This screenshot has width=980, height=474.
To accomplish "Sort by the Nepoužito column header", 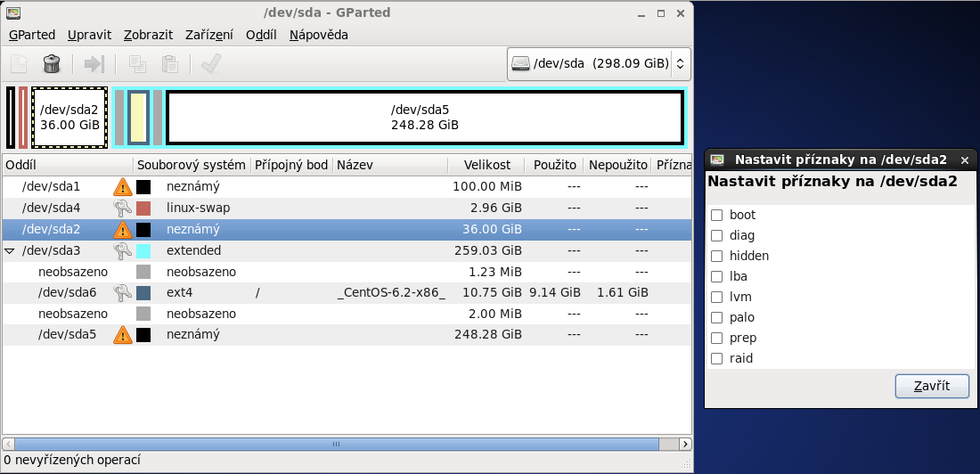I will click(x=617, y=165).
